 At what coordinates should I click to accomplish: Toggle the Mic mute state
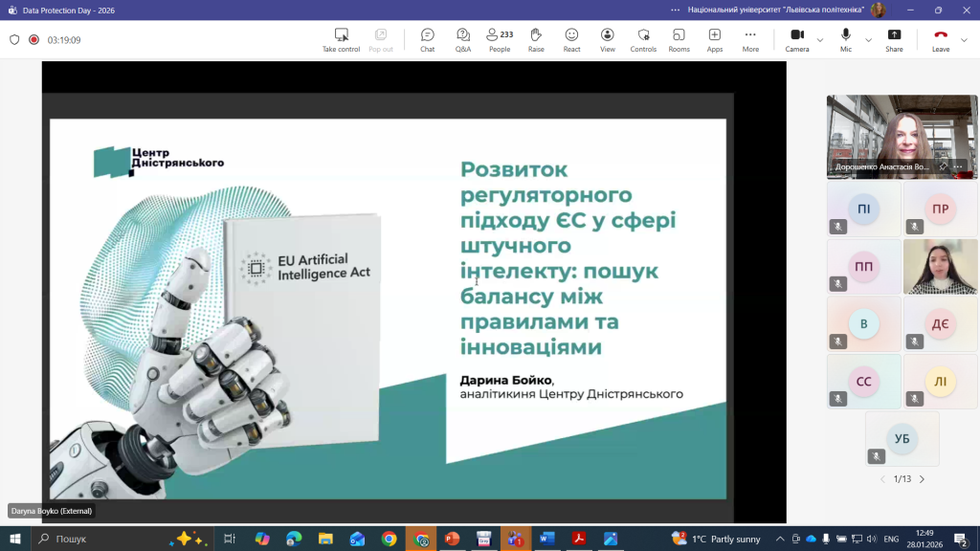(846, 39)
